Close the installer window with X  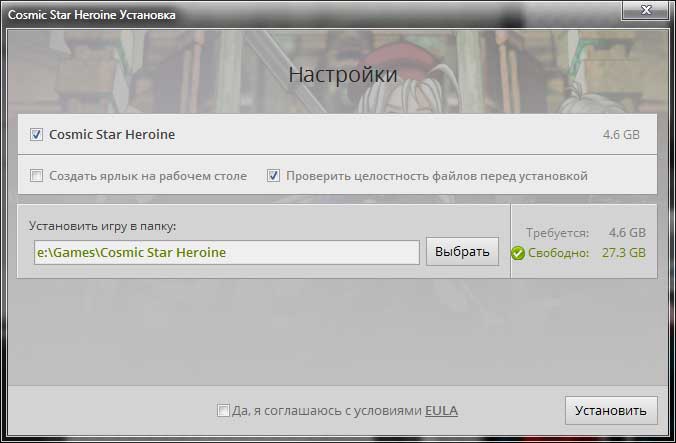[x=645, y=10]
